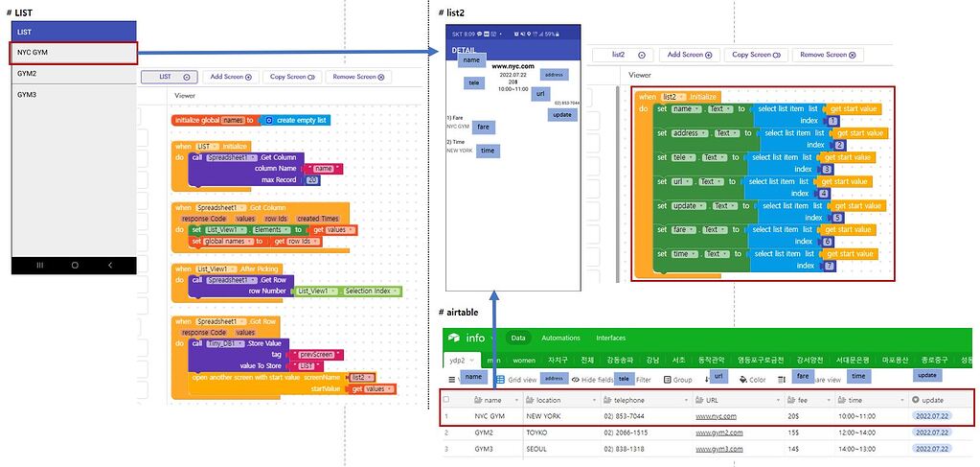Screen dimensions: 980x467
Task: Click Color paint bucket icon in Airtable
Action: point(743,380)
